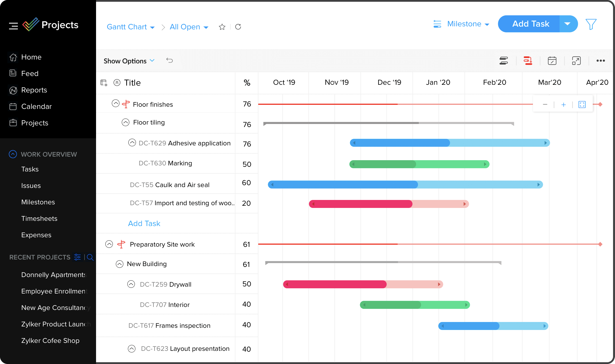Click the baselines toggle icon

click(504, 60)
